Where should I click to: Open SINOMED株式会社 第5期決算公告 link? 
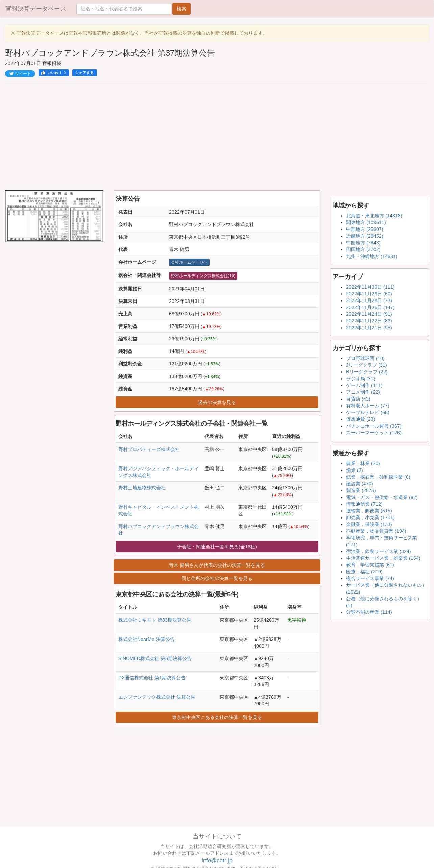pyautogui.click(x=155, y=658)
